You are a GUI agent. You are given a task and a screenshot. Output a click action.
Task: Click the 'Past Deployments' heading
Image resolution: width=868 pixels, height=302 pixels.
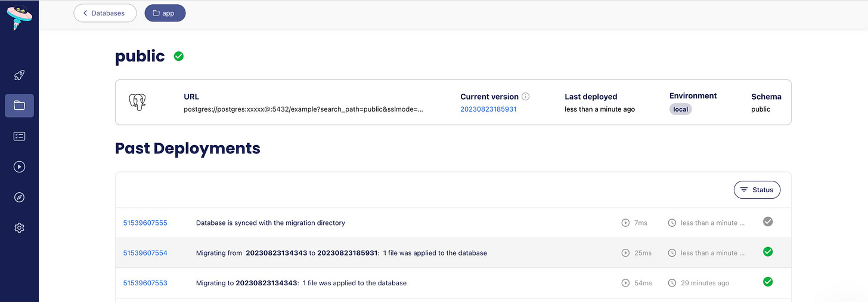188,148
